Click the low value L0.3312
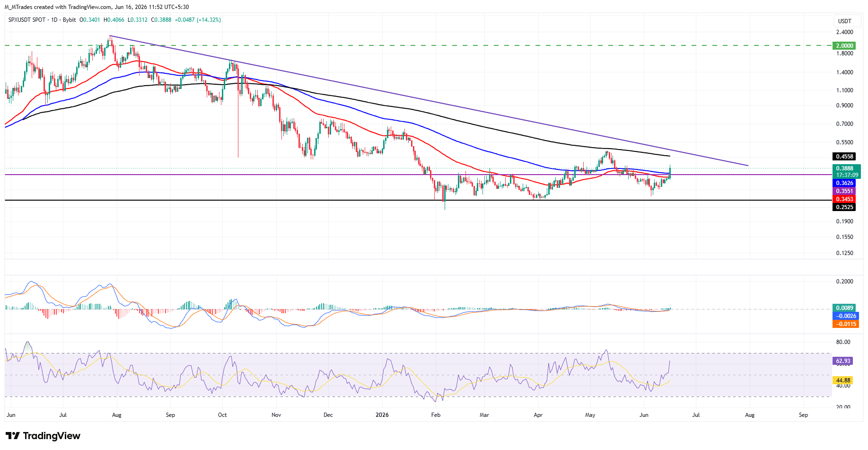Screen dimensions: 868x450 coord(138,20)
